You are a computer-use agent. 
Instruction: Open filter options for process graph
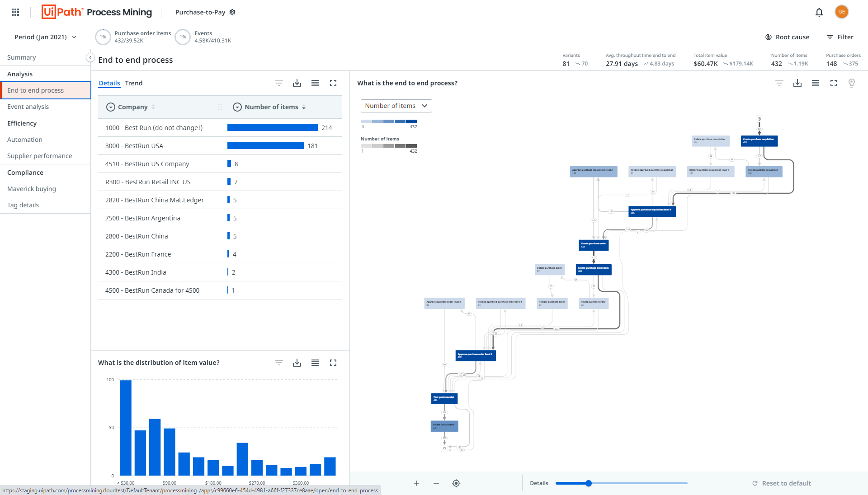779,83
